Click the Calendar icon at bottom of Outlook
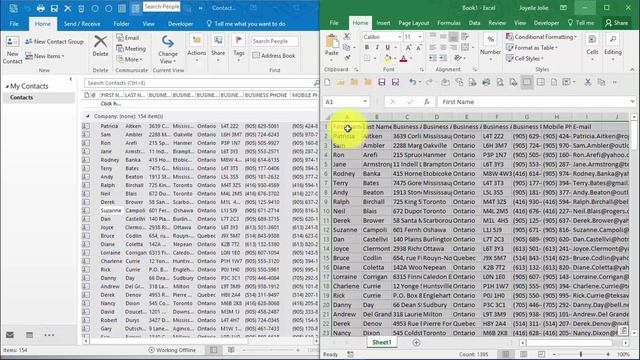The image size is (640, 360). point(29,335)
